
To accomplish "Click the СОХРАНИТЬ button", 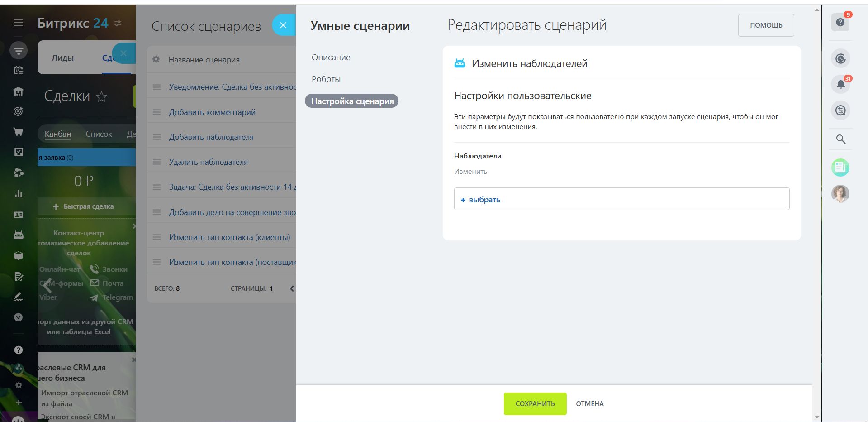I will tap(535, 404).
